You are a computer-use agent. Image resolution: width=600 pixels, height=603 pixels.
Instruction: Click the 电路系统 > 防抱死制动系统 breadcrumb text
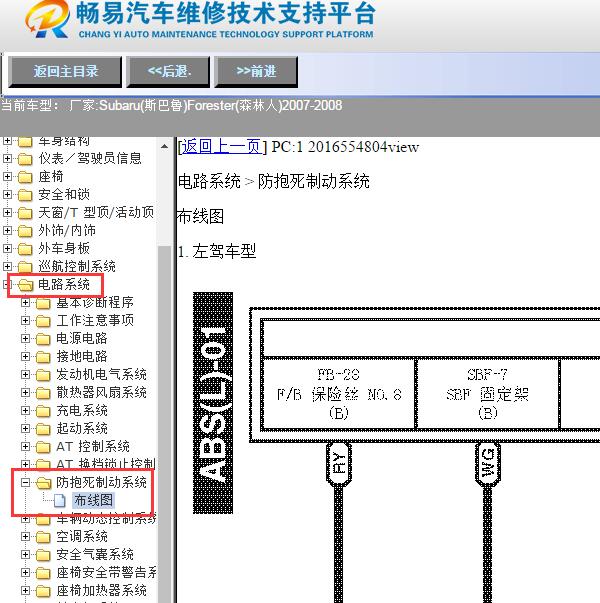(x=274, y=181)
